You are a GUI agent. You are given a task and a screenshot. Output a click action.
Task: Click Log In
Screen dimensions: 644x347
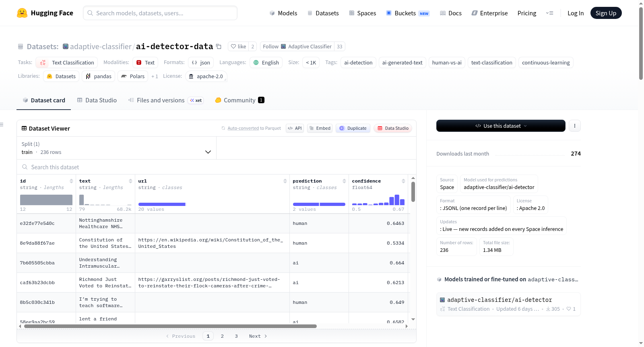576,13
